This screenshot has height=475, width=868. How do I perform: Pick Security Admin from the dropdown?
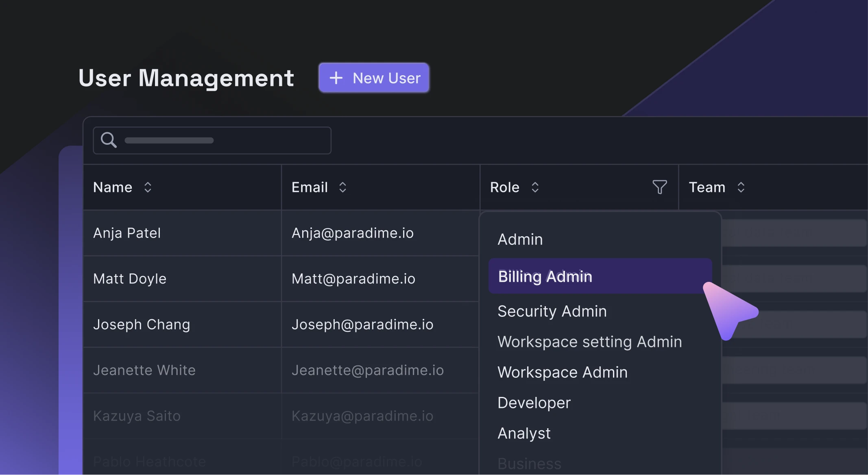coord(552,311)
